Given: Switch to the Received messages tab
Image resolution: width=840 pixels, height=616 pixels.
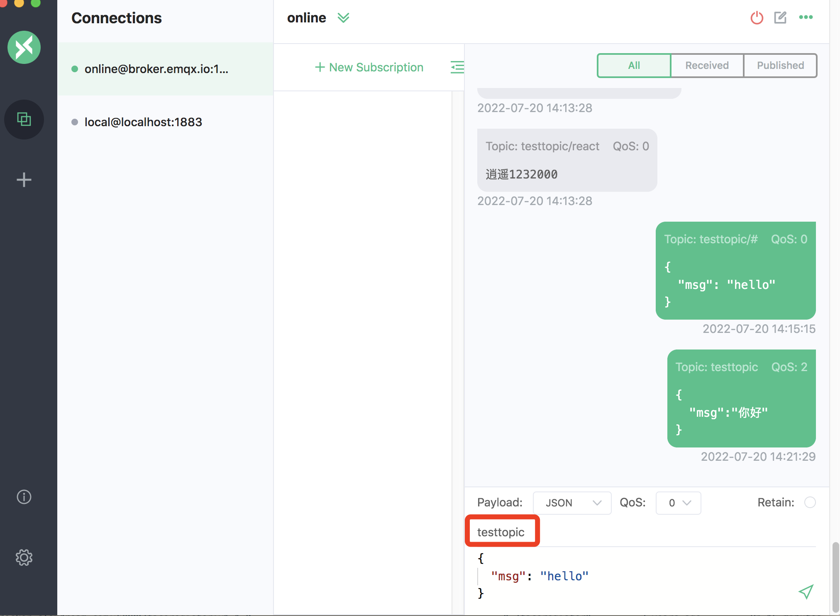Looking at the screenshot, I should (x=707, y=66).
